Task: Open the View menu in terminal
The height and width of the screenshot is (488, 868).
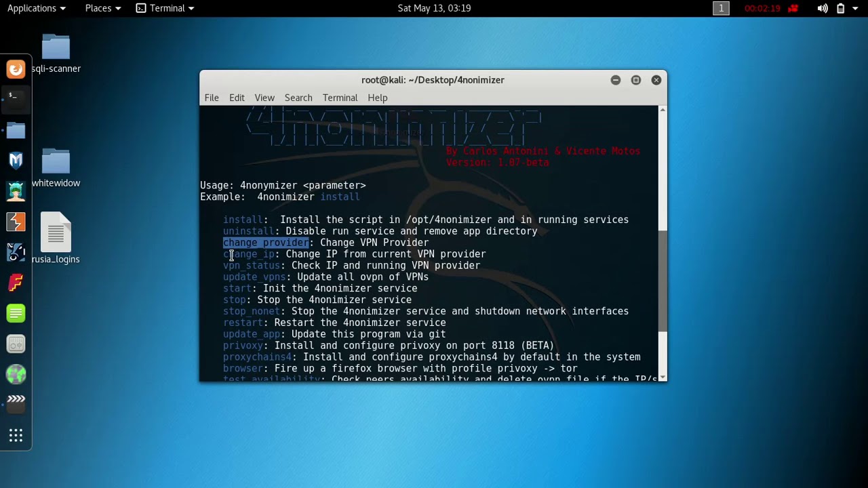Action: 264,98
